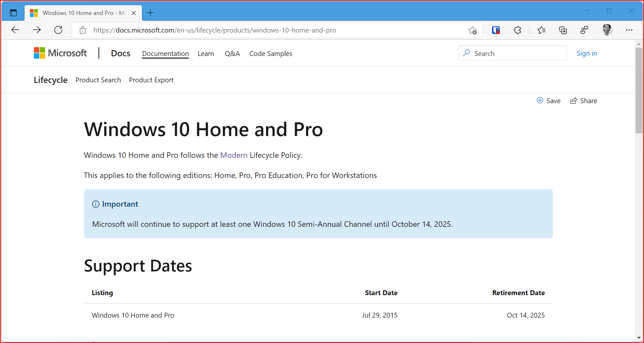Image resolution: width=644 pixels, height=343 pixels.
Task: Click the Microsoft logo
Action: click(60, 53)
